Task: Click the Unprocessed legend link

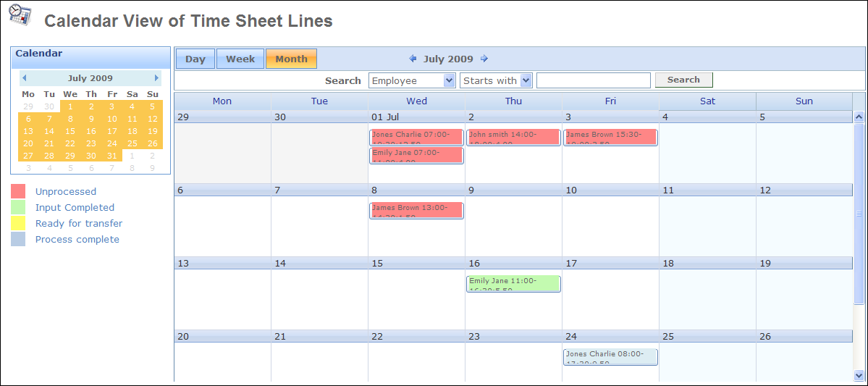Action: [66, 192]
